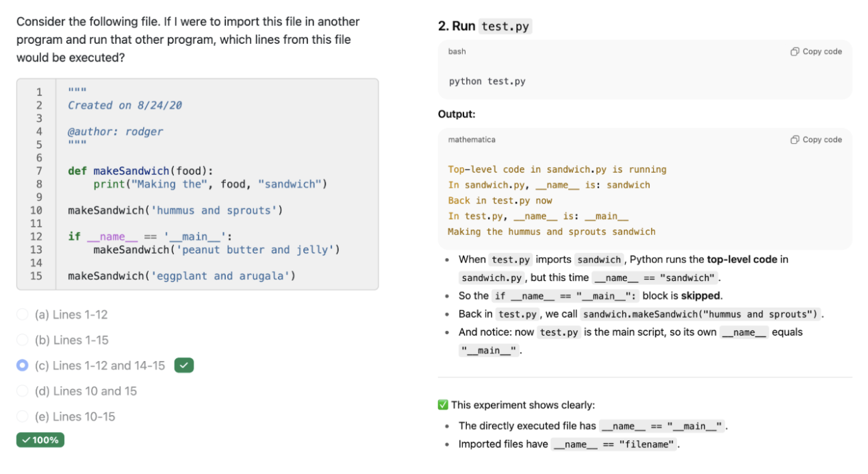Screen dimensions: 868x474
Task: Click the 'mathematica' language label
Action: [x=472, y=140]
